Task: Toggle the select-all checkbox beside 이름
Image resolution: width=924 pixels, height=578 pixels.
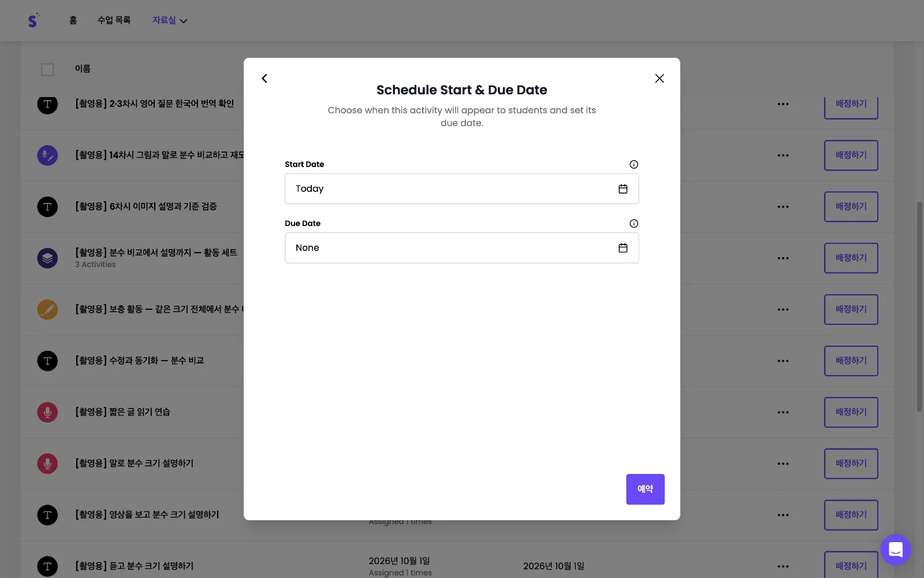Action: point(47,69)
